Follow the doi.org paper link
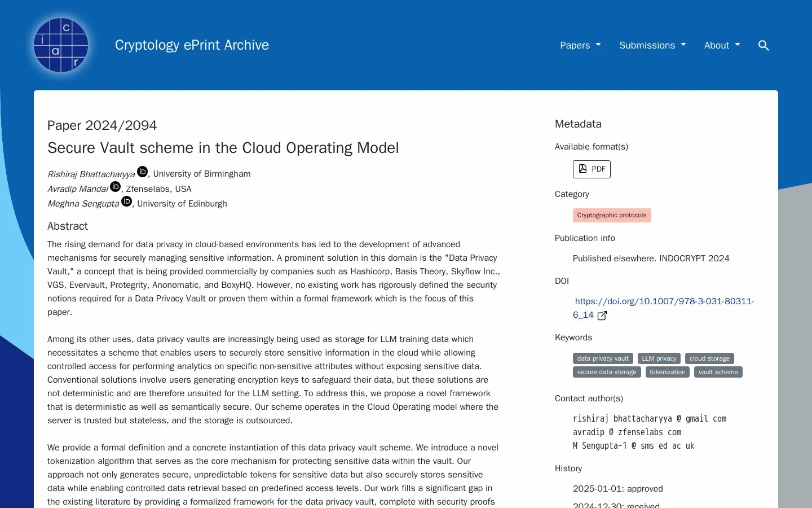This screenshot has height=508, width=812. click(x=664, y=301)
